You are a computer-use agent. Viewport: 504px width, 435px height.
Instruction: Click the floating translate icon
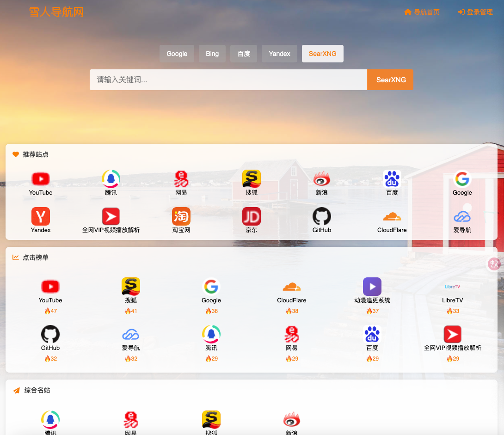coord(494,264)
